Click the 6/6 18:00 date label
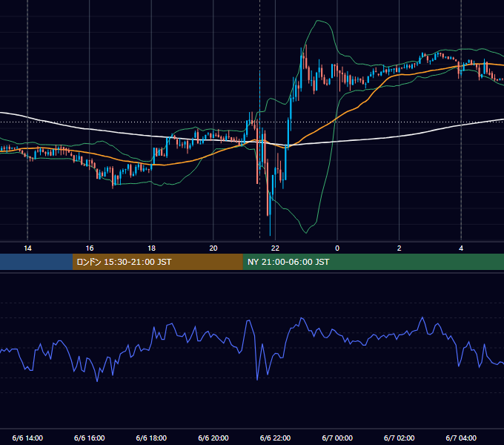The width and height of the screenshot is (504, 445). coord(151,438)
